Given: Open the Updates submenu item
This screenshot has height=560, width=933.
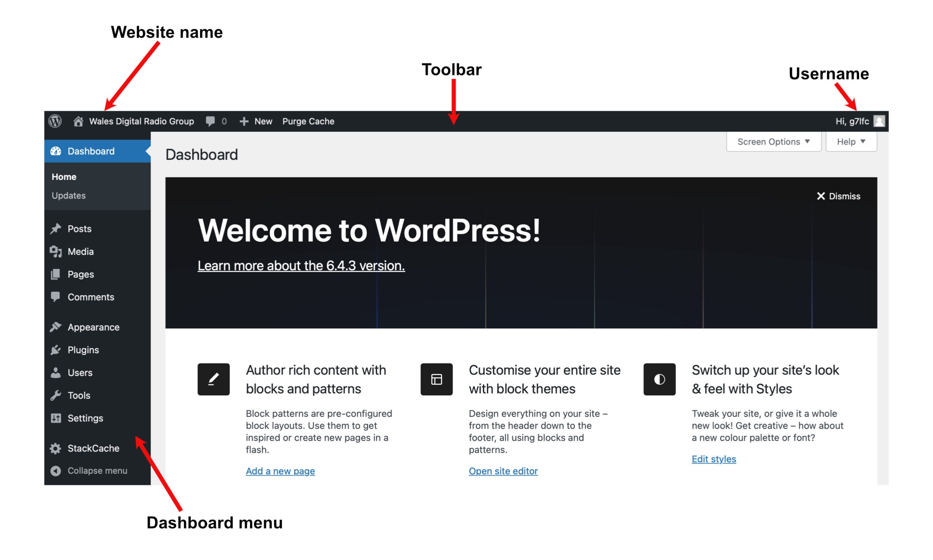Looking at the screenshot, I should click(69, 195).
